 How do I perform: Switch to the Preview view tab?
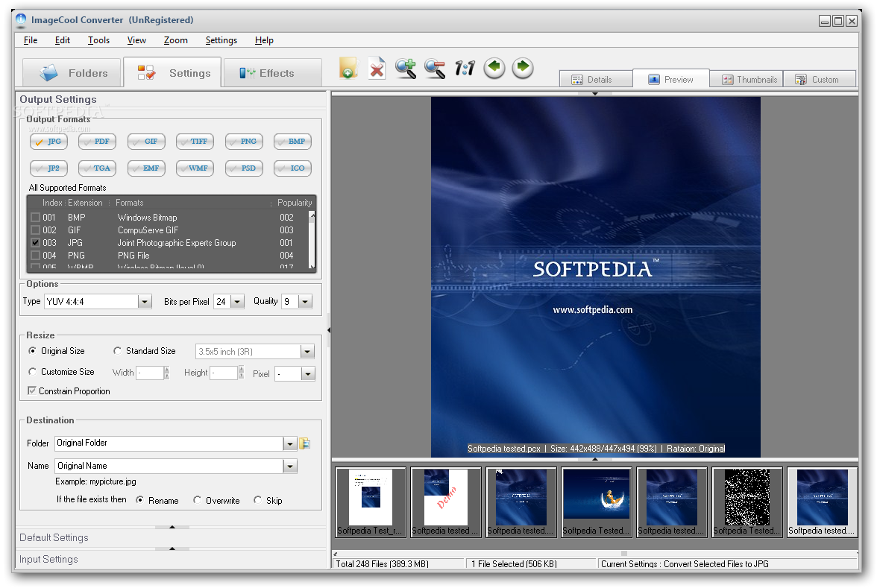671,79
